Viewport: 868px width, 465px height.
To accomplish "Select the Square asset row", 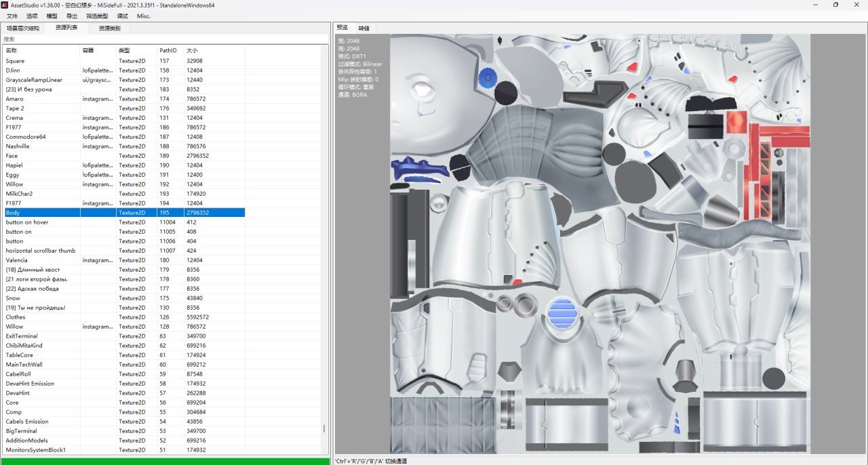I will coord(124,61).
